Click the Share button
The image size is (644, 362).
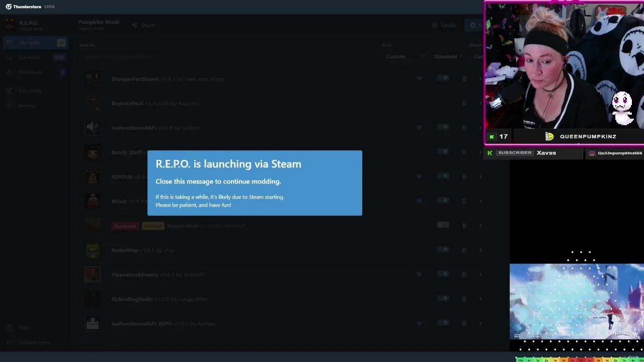tap(143, 25)
